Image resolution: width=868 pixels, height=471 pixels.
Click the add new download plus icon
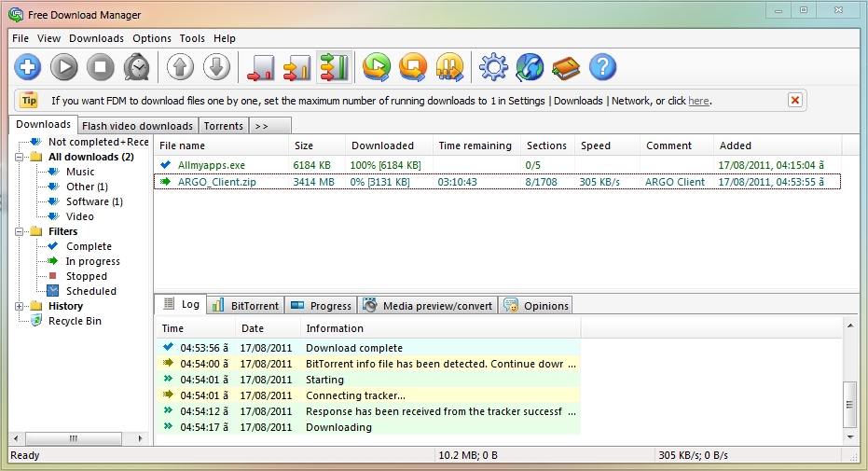click(x=28, y=66)
